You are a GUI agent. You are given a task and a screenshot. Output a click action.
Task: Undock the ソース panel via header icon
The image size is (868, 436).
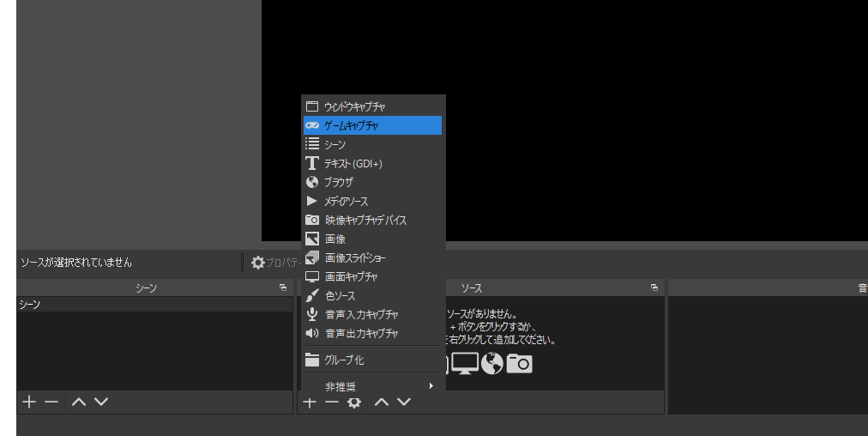[x=654, y=288]
